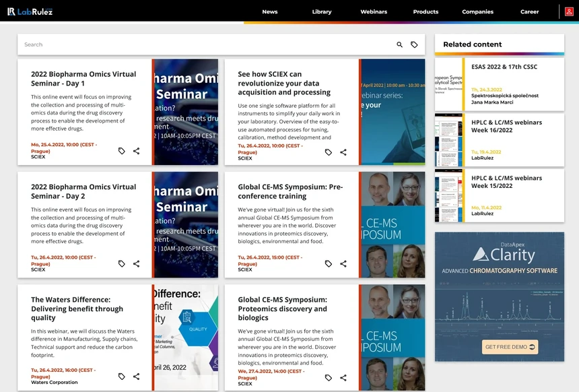This screenshot has height=392, width=579.
Task: Click Biopharma Omics Day 1 banner image
Action: (x=186, y=112)
